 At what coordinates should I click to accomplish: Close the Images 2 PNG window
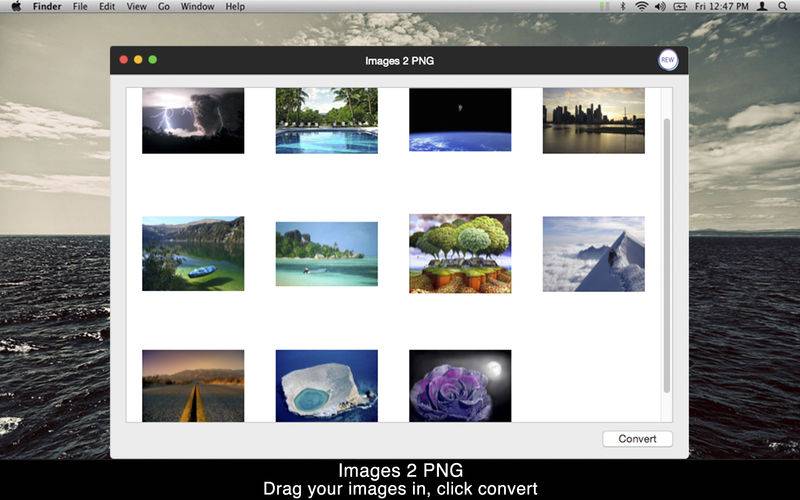(123, 60)
